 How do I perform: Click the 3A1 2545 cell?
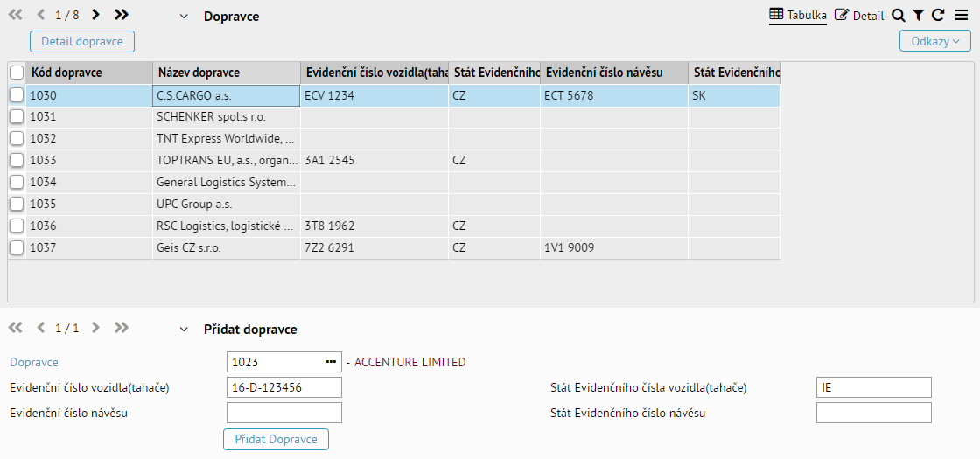375,161
